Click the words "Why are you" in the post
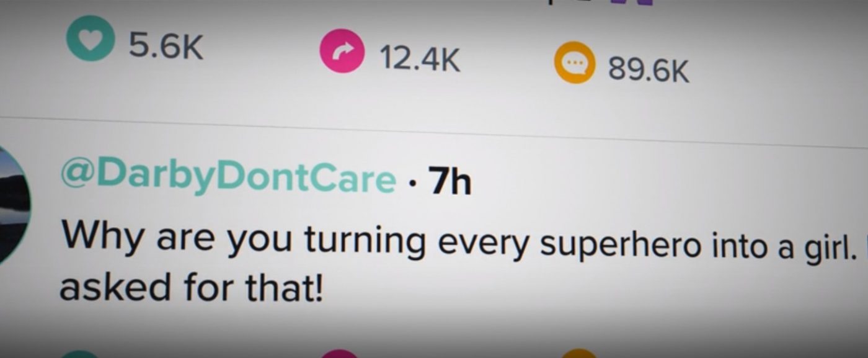Viewport: 868px width, 358px height. (x=175, y=238)
